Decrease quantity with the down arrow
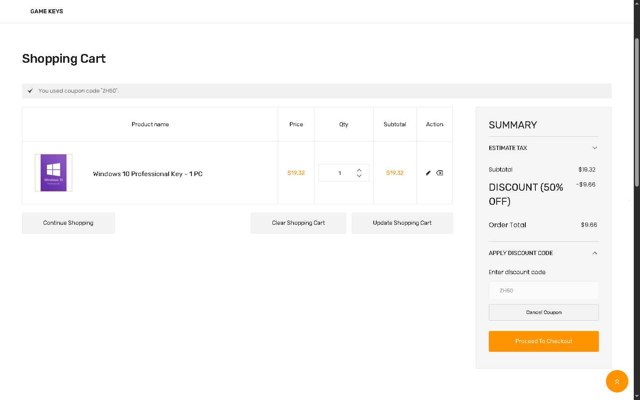This screenshot has width=640, height=400. 359,176
